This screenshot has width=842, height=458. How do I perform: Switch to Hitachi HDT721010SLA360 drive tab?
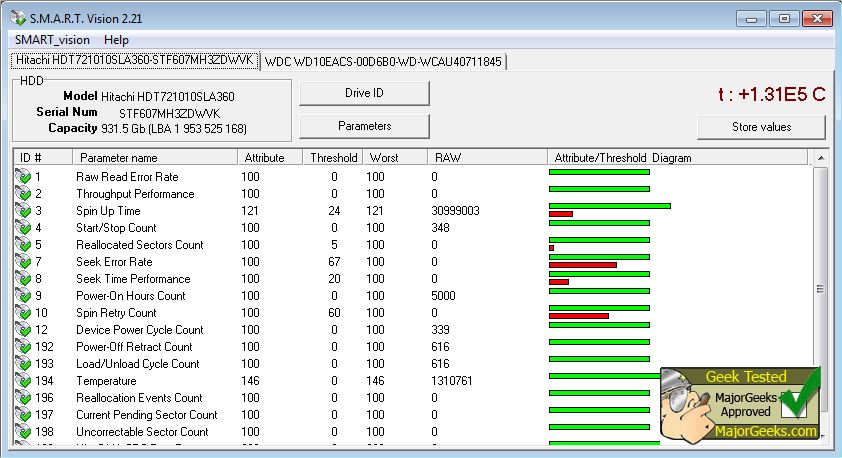(x=135, y=60)
